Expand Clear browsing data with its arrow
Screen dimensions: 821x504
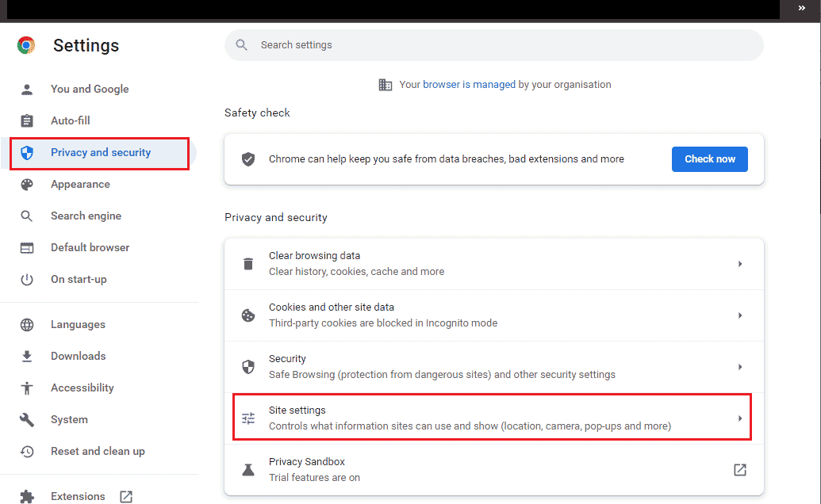(x=740, y=264)
